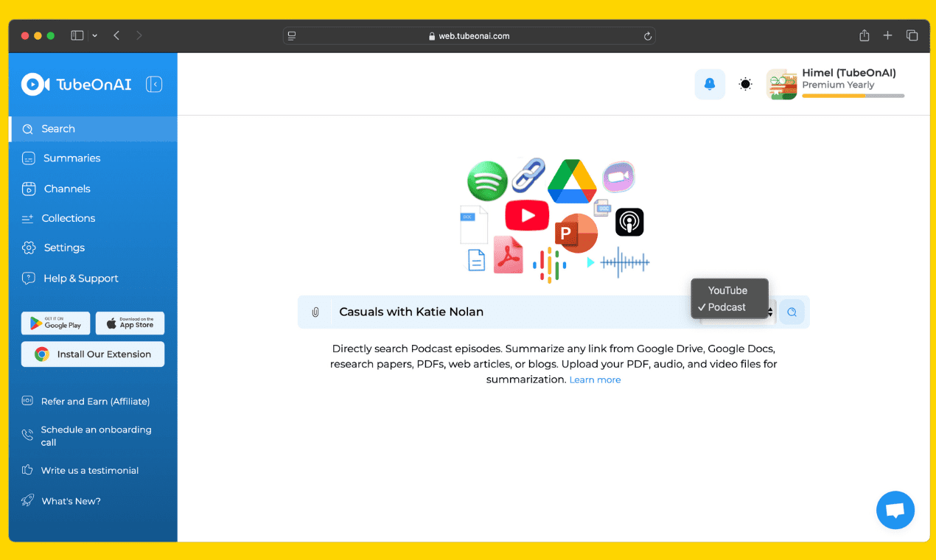Open notifications bell
The height and width of the screenshot is (560, 936).
710,84
